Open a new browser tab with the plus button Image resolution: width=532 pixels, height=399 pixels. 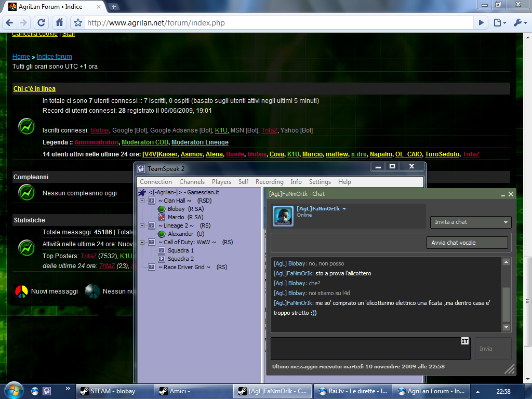(x=114, y=6)
